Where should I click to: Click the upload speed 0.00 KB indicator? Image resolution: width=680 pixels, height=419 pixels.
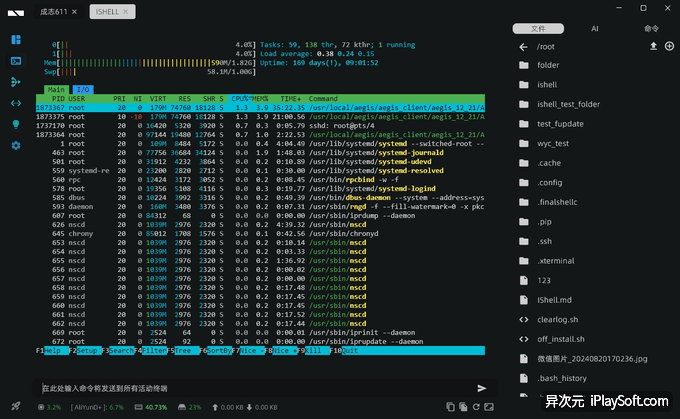click(x=227, y=407)
